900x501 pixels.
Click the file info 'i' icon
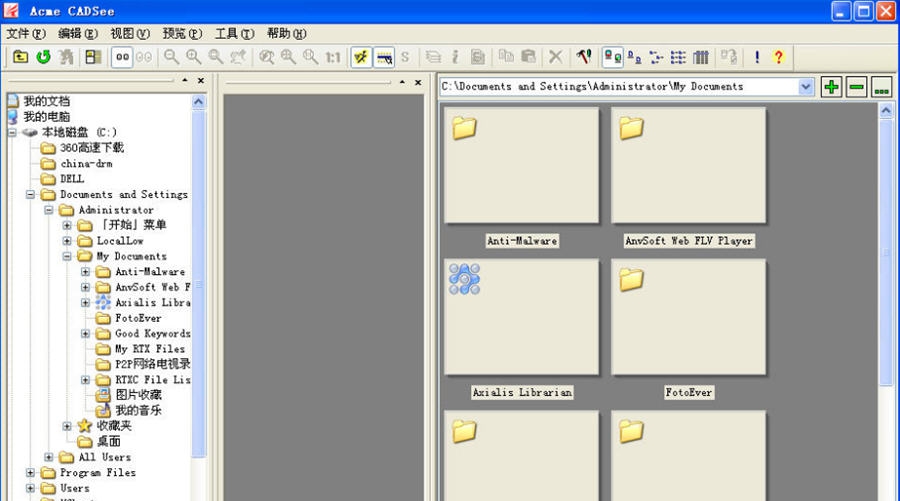pos(455,57)
